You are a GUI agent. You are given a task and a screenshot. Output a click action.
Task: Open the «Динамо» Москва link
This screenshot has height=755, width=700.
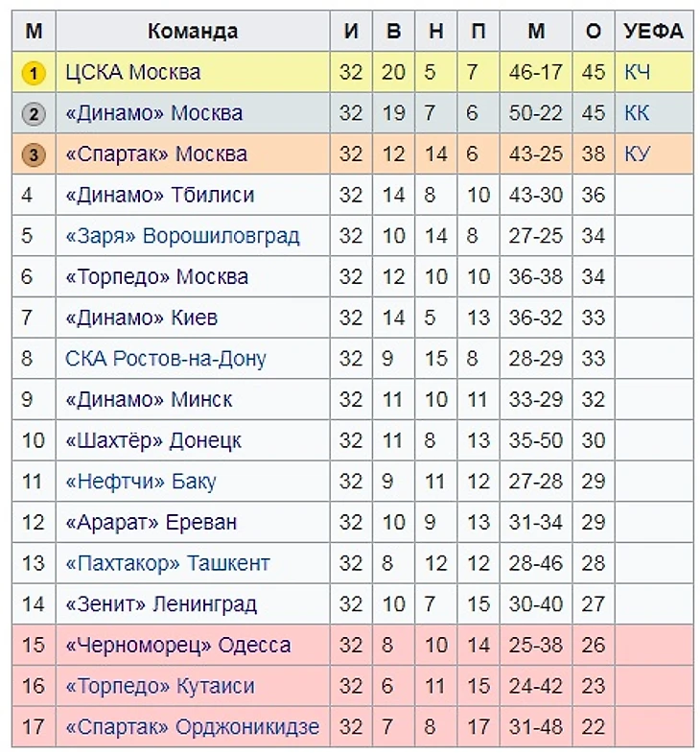[x=153, y=114]
